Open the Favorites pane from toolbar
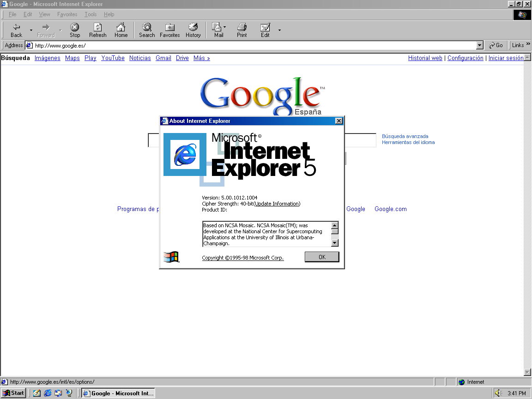 pos(169,30)
